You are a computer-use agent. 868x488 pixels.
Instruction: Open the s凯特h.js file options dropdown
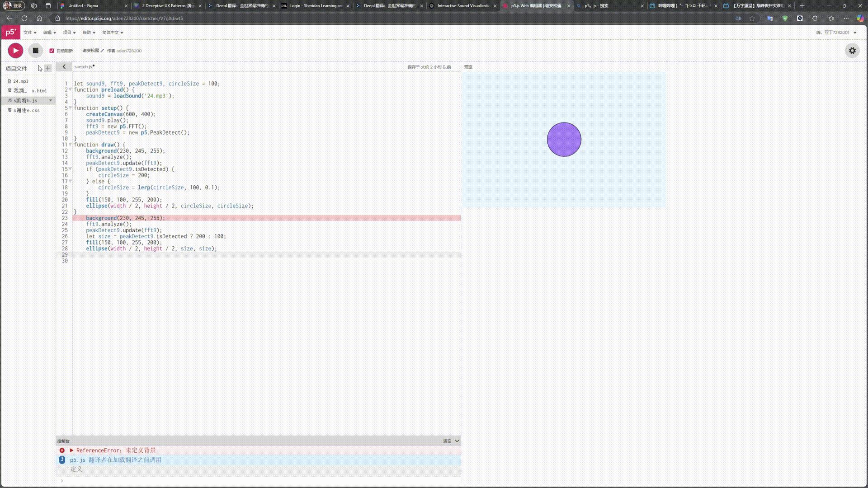pyautogui.click(x=50, y=100)
